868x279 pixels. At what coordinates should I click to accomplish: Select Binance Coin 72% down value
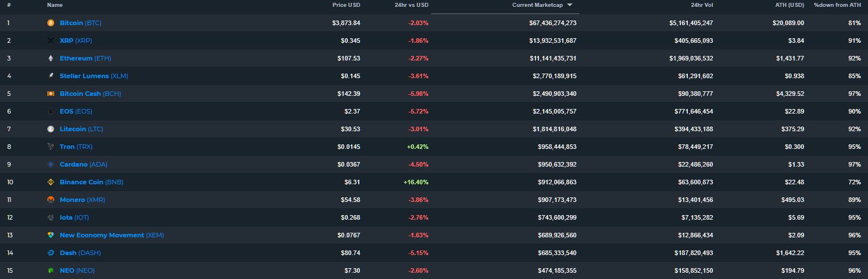pos(854,182)
